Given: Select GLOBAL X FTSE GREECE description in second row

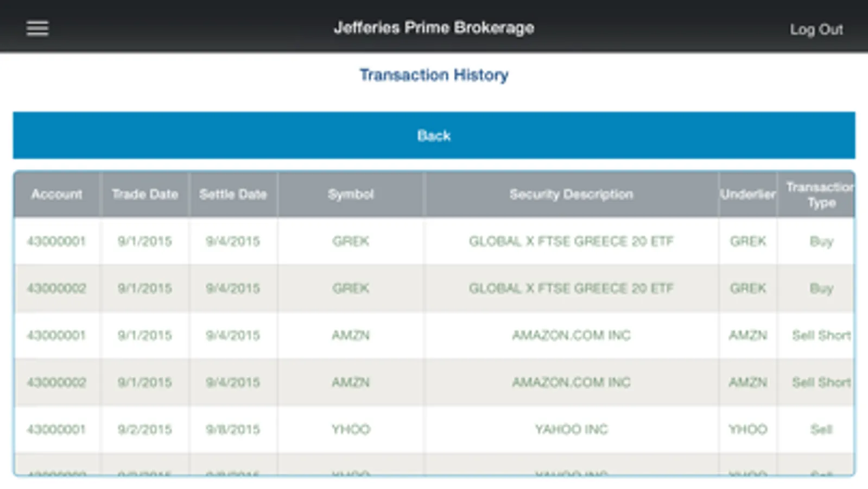Looking at the screenshot, I should (571, 288).
